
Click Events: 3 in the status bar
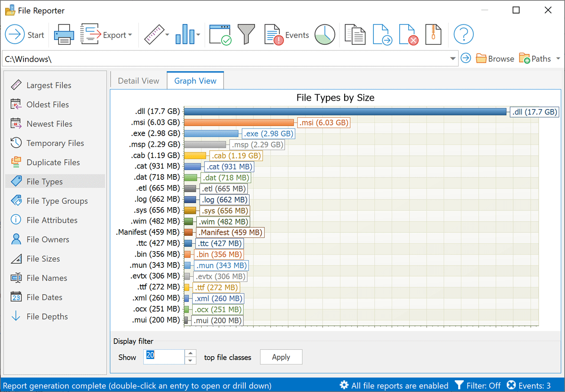(529, 385)
